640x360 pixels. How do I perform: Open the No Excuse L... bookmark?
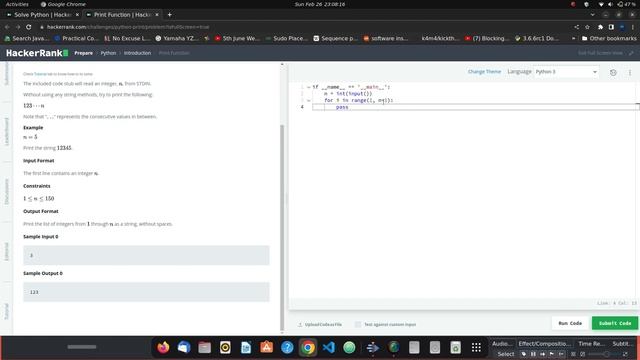coord(127,38)
